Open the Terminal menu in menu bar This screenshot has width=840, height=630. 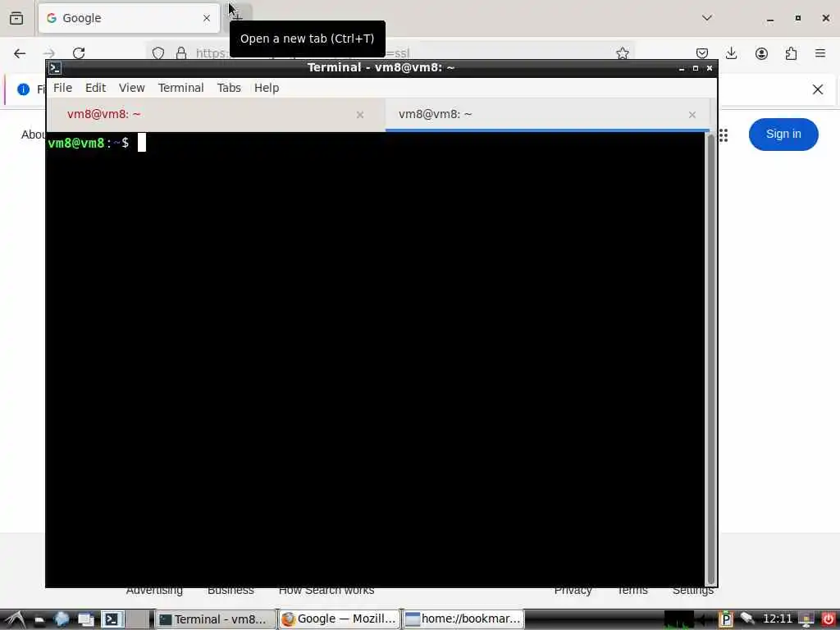(x=180, y=88)
